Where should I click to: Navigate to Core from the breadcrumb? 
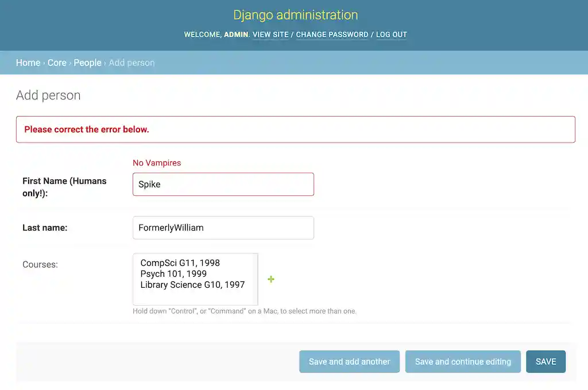[57, 63]
